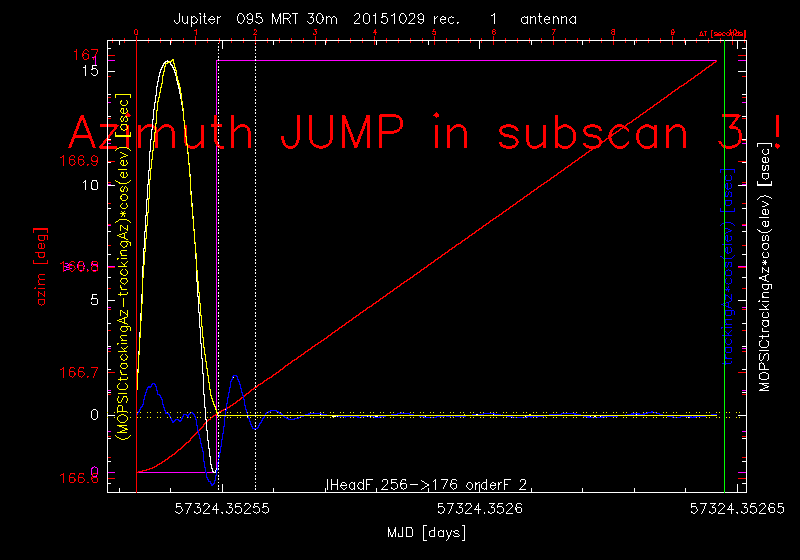Screen dimensions: 800x560
Task: Click the IHeadF 256->176 orderF annotation
Action: pos(428,485)
